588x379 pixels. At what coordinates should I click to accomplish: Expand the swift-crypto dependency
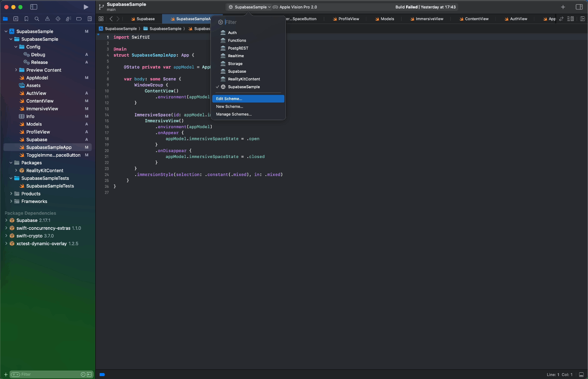click(6, 236)
